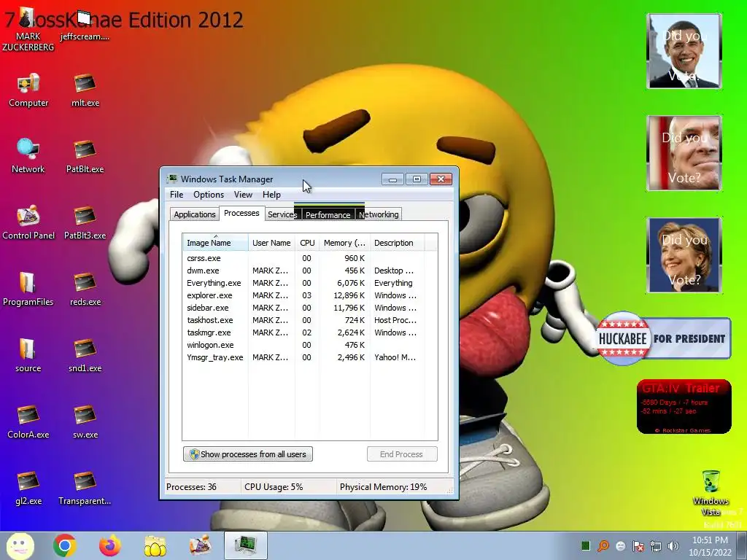
Task: Select the Ymsgr_tray.exe process row
Action: point(303,357)
